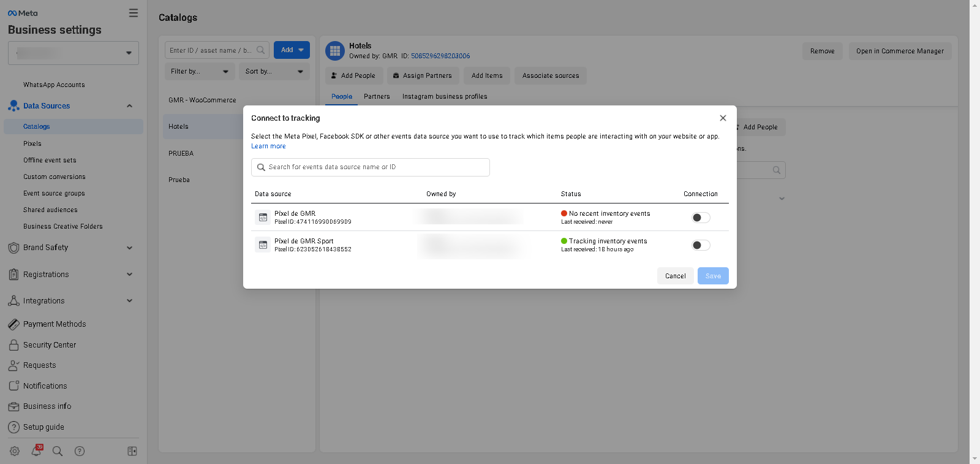This screenshot has width=980, height=464.
Task: Open the Sort by dropdown
Action: tap(274, 72)
